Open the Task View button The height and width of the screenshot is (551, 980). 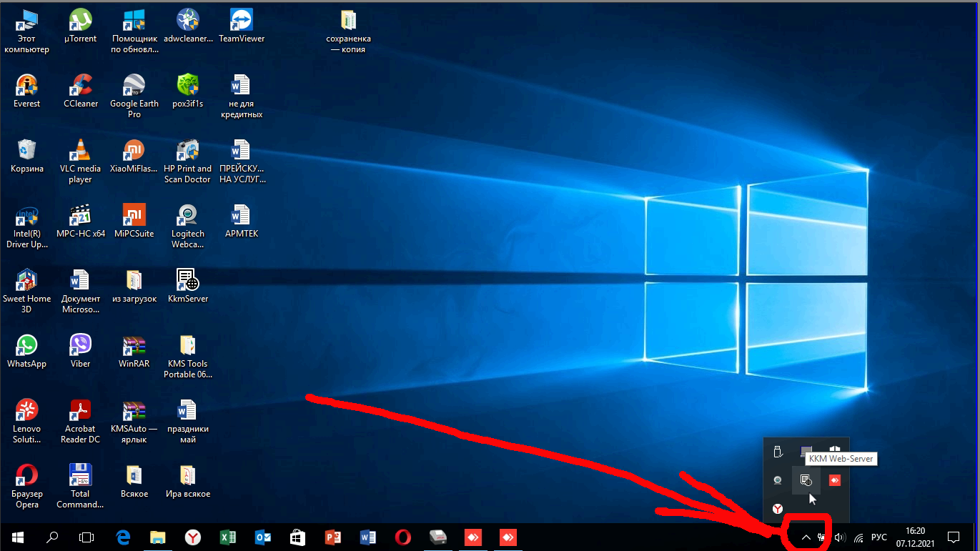[86, 537]
